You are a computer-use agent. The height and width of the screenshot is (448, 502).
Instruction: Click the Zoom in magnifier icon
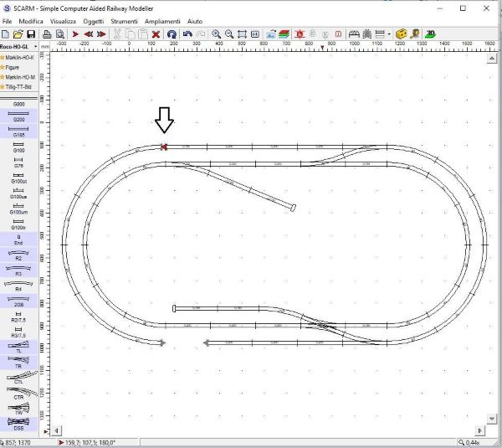click(216, 33)
